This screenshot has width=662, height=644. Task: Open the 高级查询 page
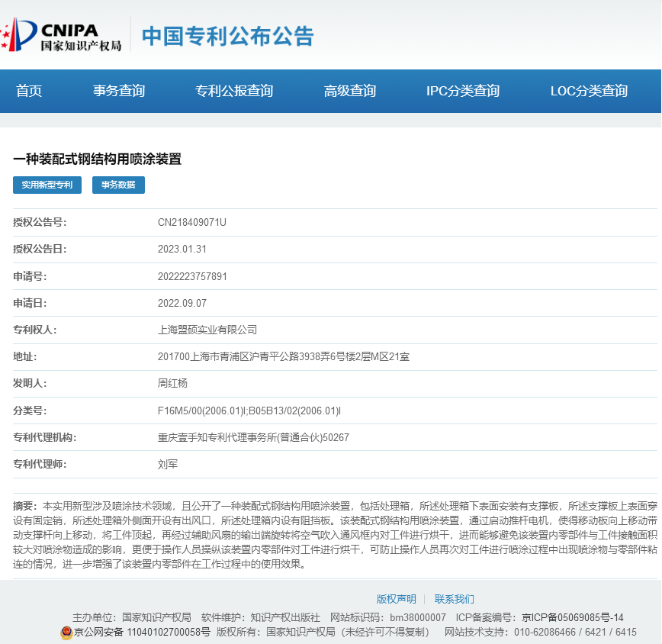[350, 91]
